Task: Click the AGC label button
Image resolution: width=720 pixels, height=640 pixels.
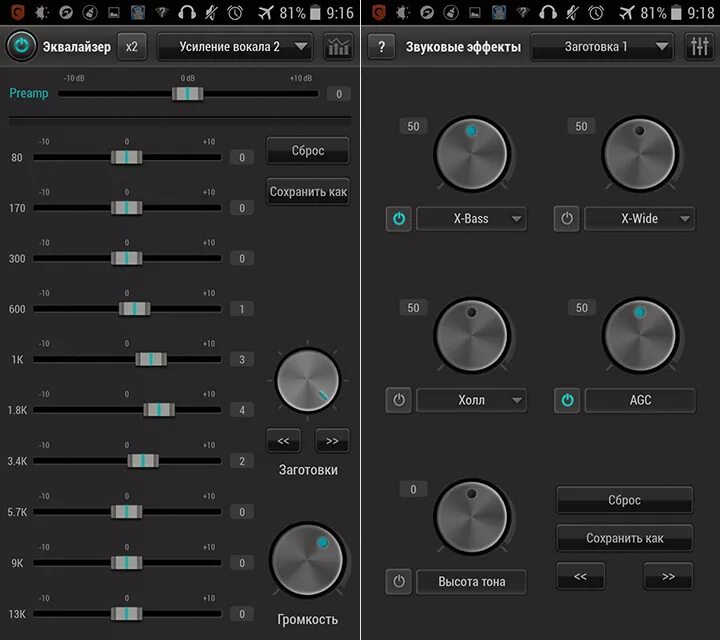Action: tap(640, 400)
